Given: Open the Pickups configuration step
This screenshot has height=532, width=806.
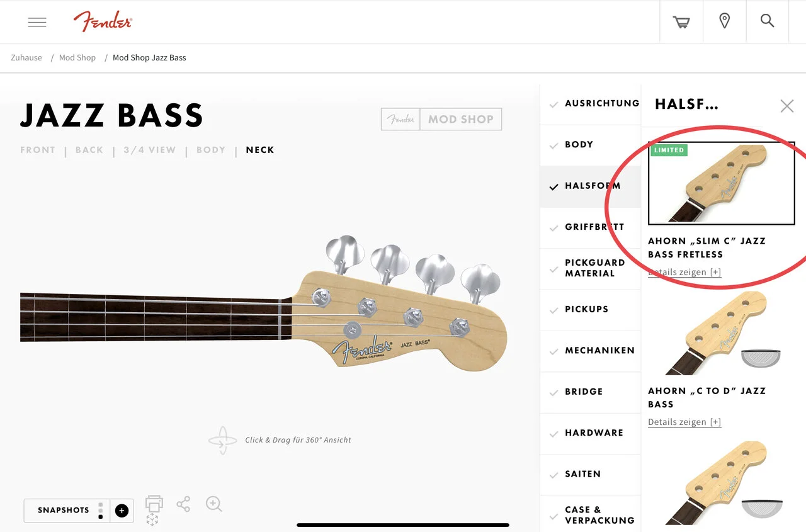Looking at the screenshot, I should point(586,309).
